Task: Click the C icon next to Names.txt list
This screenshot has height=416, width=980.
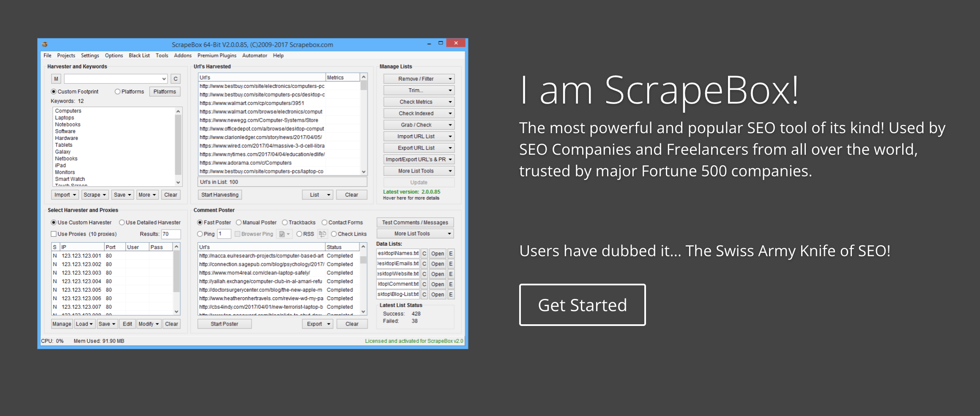Action: click(424, 253)
